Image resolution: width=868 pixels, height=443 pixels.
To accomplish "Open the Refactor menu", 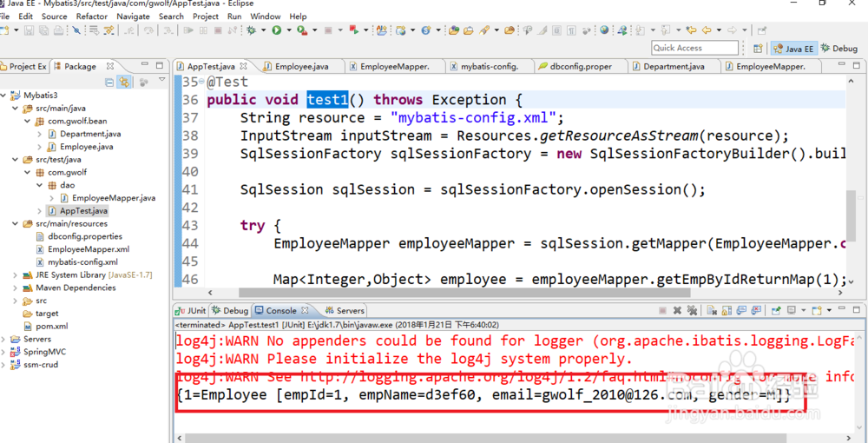I will click(92, 16).
